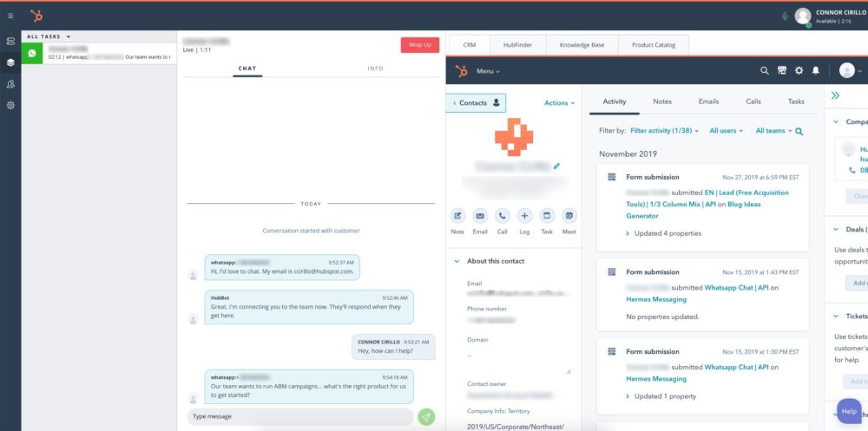Open the ALL TASKS dropdown
This screenshot has width=868, height=431.
49,36
